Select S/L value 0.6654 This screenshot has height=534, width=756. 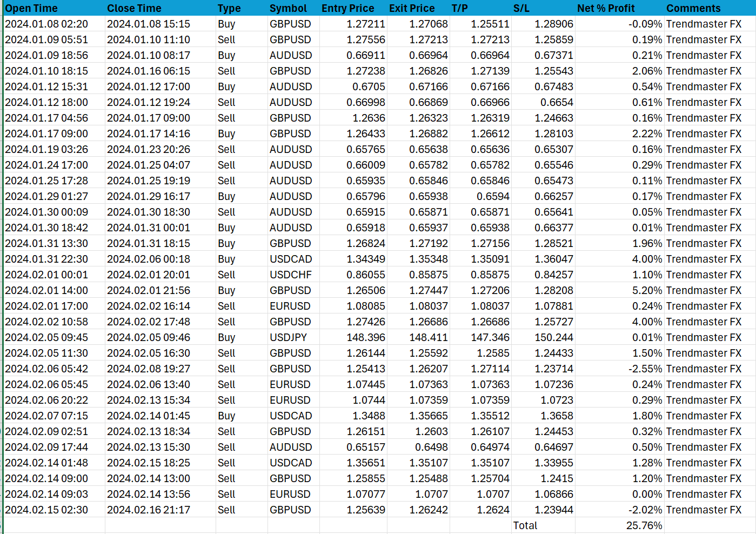[x=543, y=102]
